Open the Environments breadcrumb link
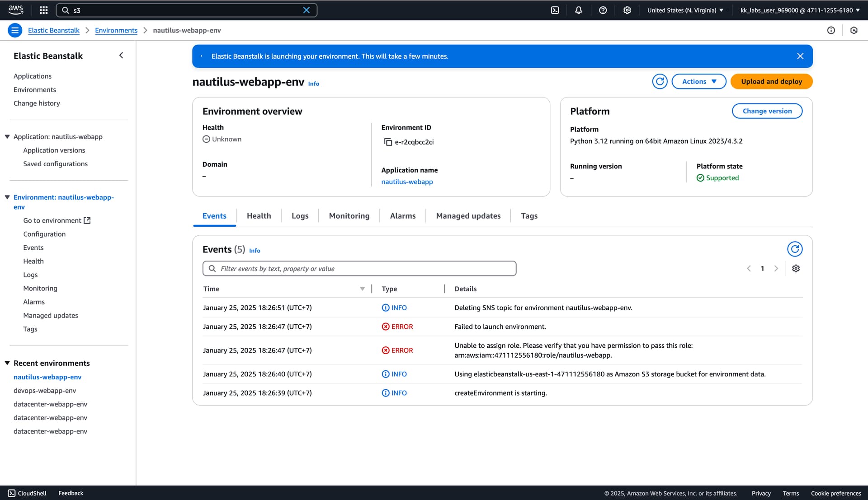 116,30
